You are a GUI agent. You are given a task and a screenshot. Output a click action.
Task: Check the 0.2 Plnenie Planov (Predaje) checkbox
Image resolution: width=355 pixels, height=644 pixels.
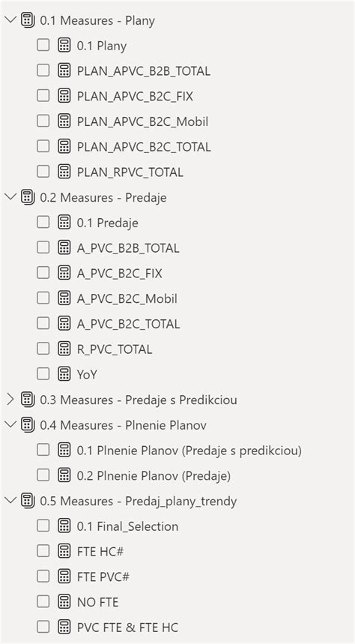click(x=43, y=475)
